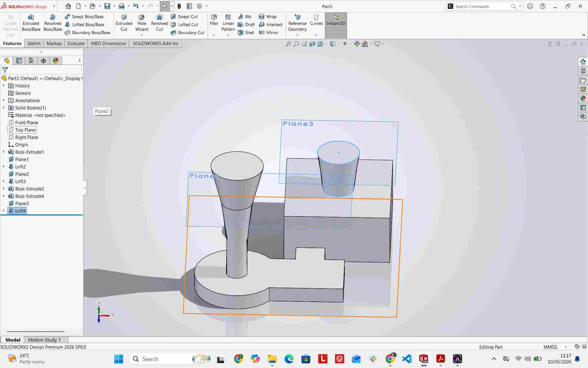Open the PropertyManager tab icon
The image size is (588, 368).
(x=19, y=61)
